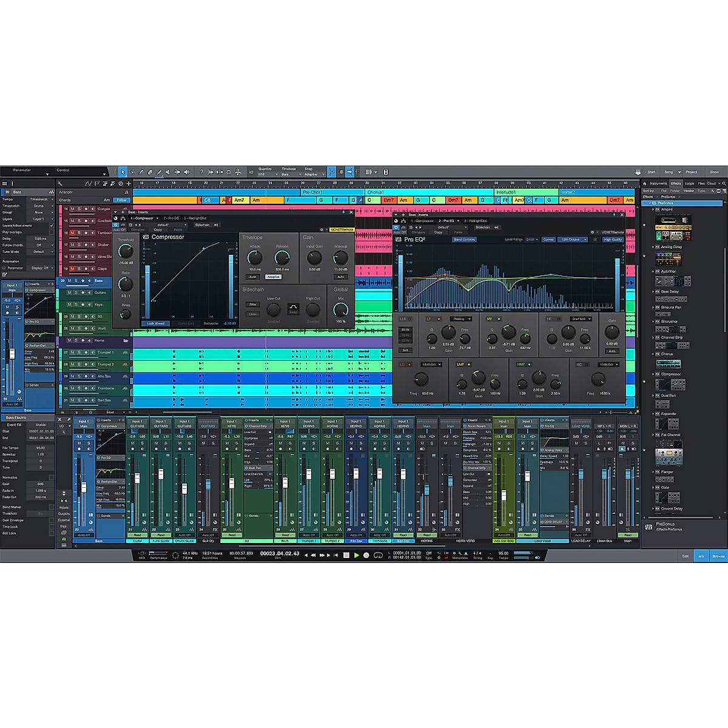Collapse the PreSonus folder in the Effects browser
Image resolution: width=728 pixels, height=728 pixels.
[x=650, y=203]
